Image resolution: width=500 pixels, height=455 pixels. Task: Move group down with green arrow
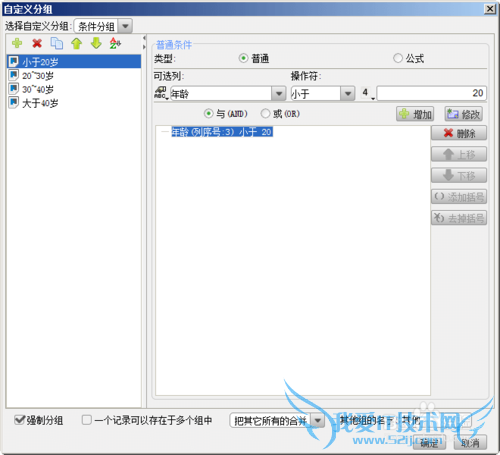[x=96, y=43]
